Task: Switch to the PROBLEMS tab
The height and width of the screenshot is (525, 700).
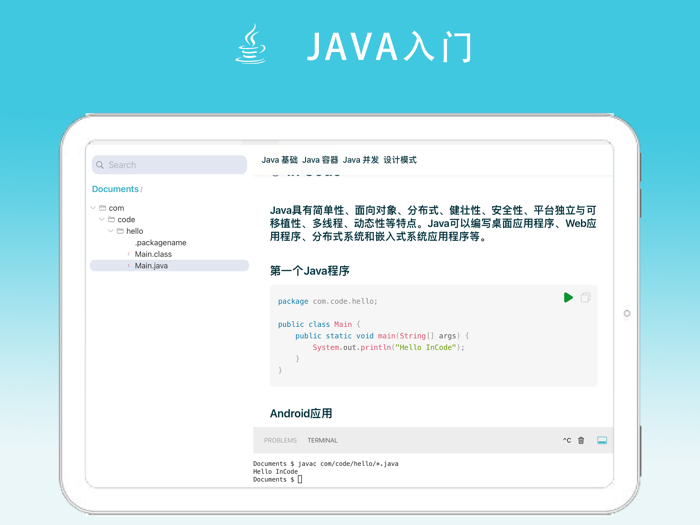Action: click(280, 440)
